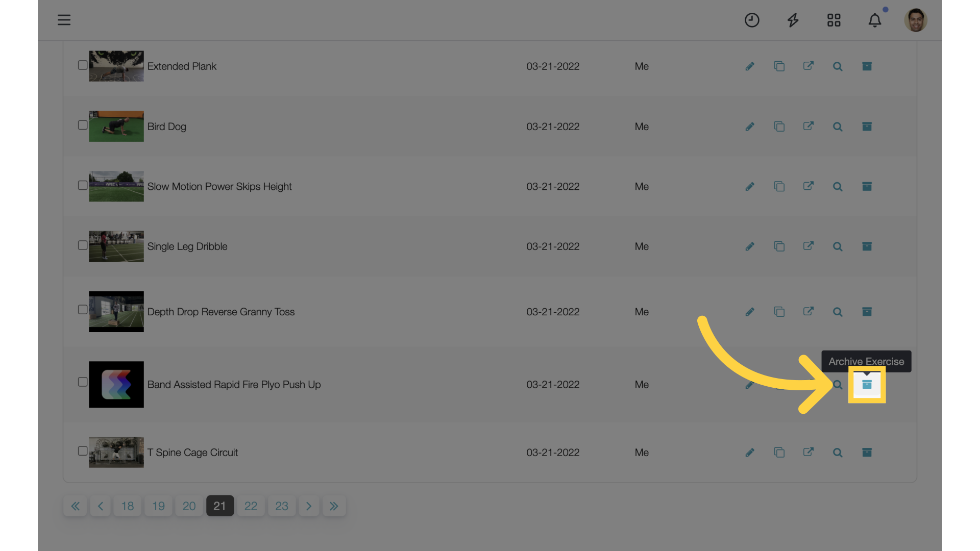
Task: Click the activity/history clock icon in top bar
Action: pos(752,19)
